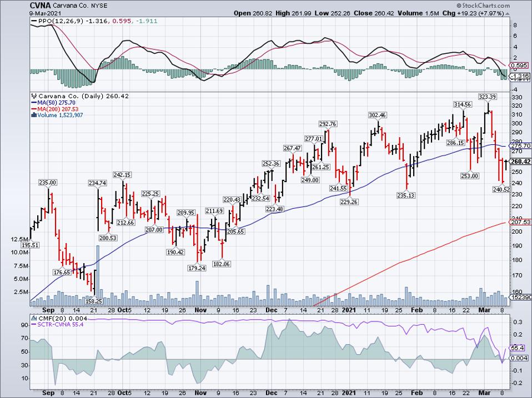Click the Volume 1,523,907 legend entry
The height and width of the screenshot is (398, 532).
coord(60,115)
